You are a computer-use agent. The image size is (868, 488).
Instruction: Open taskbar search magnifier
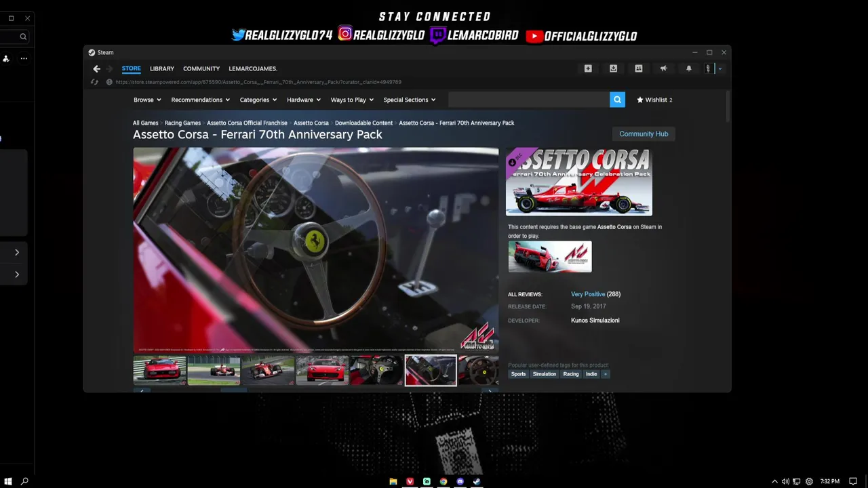(x=24, y=481)
